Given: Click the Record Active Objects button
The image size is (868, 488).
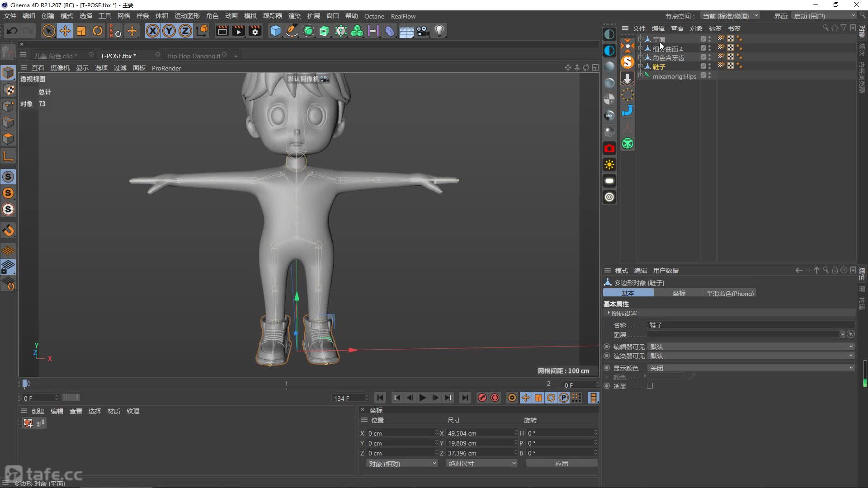Looking at the screenshot, I should pyautogui.click(x=482, y=398).
